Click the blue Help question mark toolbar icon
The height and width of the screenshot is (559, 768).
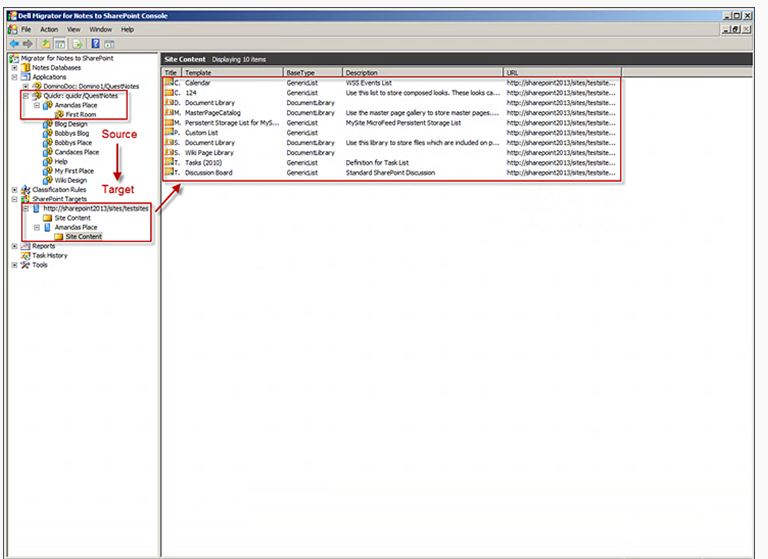click(x=96, y=44)
